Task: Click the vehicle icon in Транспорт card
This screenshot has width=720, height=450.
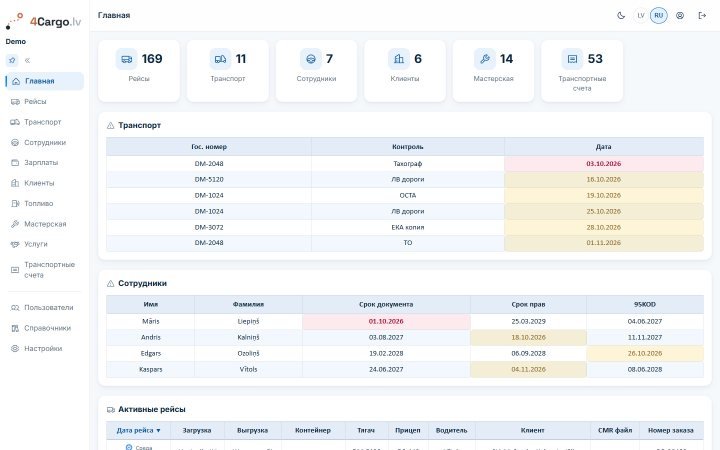Action: (220, 59)
